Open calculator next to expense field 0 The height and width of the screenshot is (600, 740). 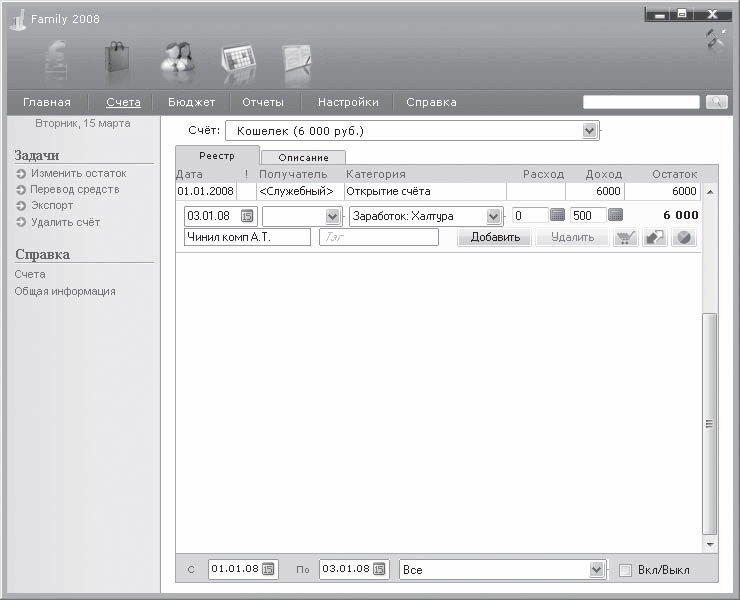click(x=557, y=215)
